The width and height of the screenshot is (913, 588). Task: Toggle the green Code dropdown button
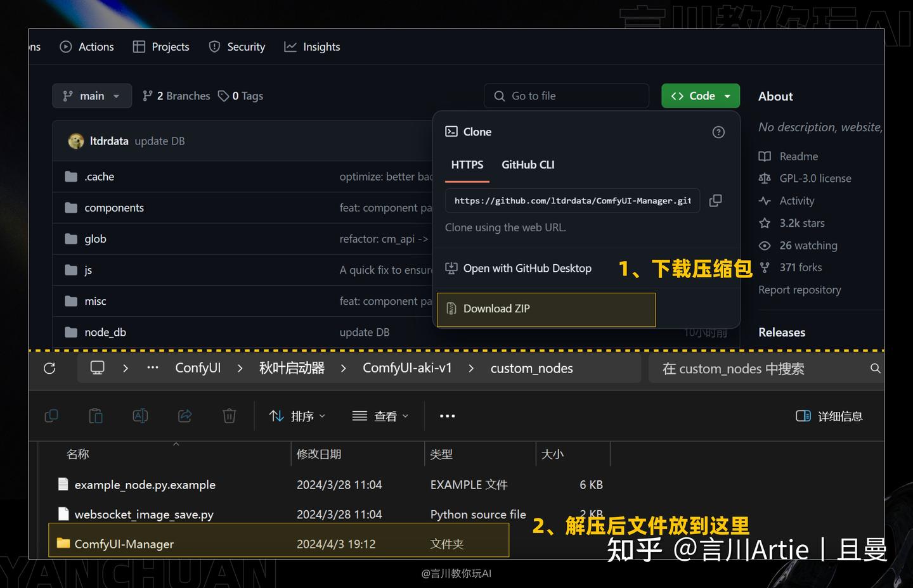coord(701,96)
